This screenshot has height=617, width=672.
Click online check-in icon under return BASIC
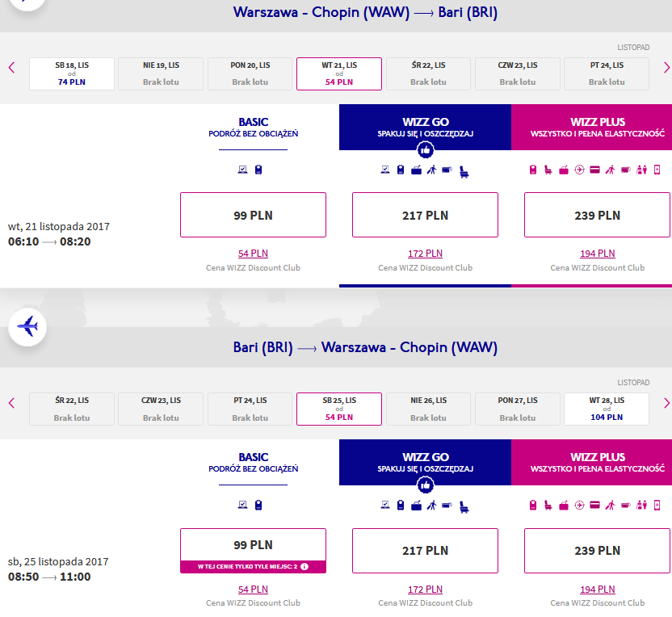(242, 505)
